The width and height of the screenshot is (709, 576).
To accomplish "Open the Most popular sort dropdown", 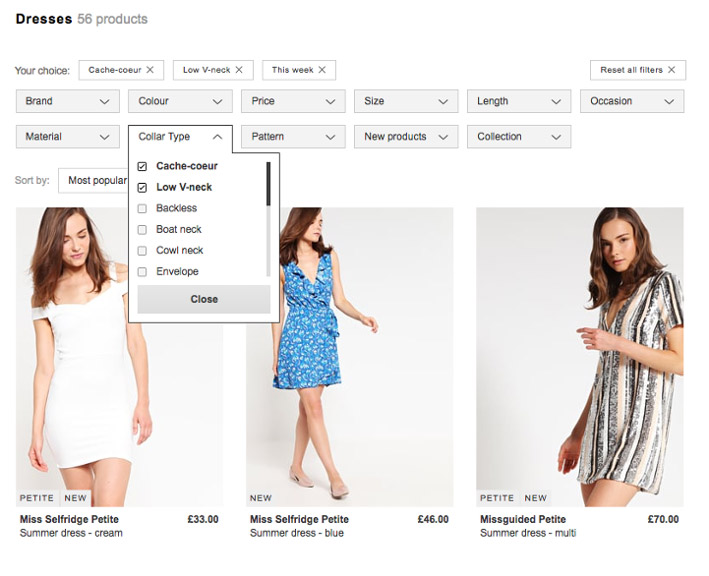I will [x=94, y=180].
